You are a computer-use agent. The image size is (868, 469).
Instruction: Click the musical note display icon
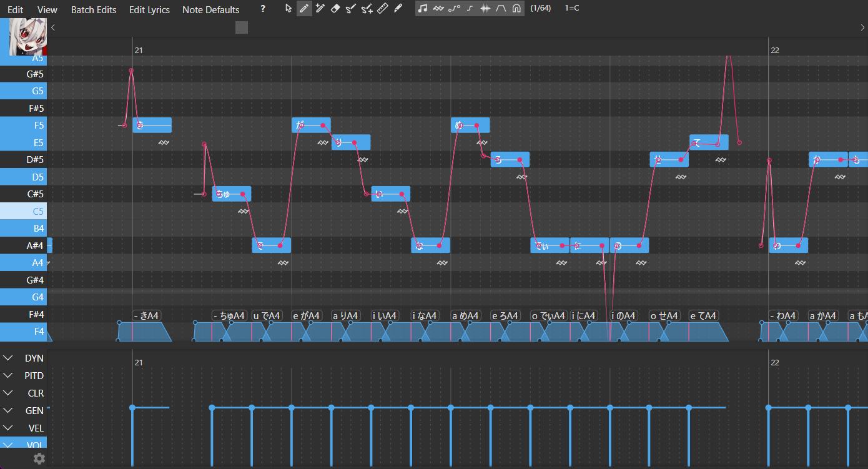423,9
